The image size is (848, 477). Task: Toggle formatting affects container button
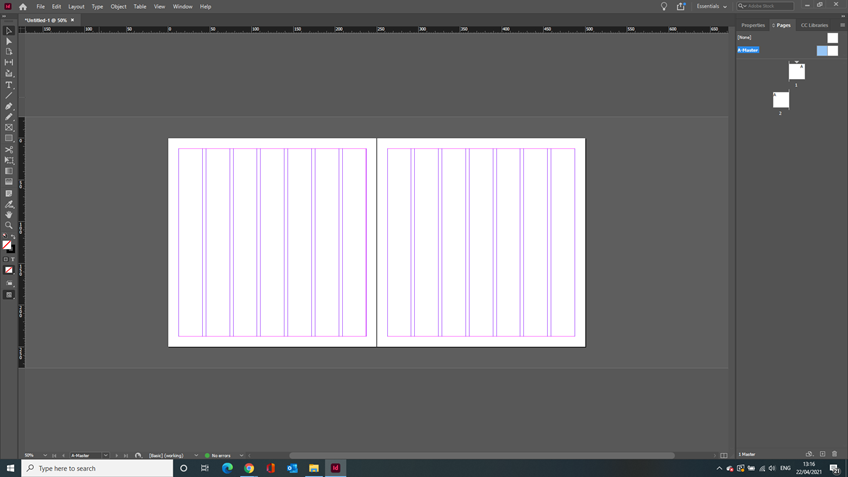point(6,260)
